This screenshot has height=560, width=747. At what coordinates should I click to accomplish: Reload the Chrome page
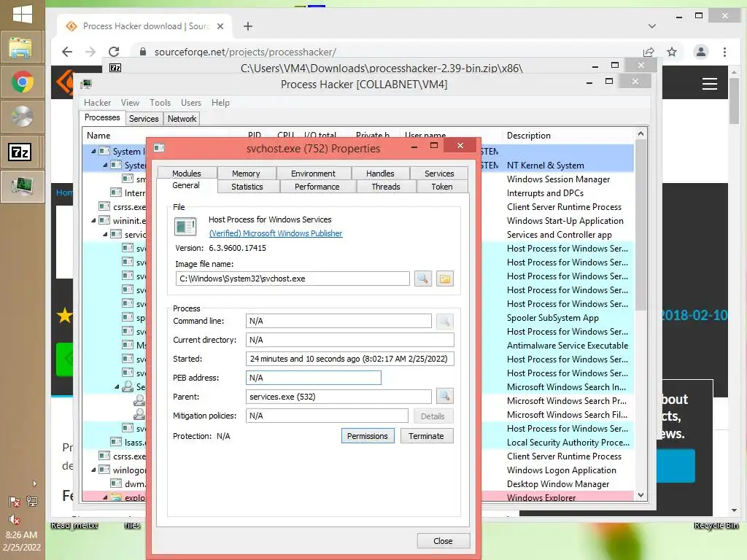click(114, 52)
